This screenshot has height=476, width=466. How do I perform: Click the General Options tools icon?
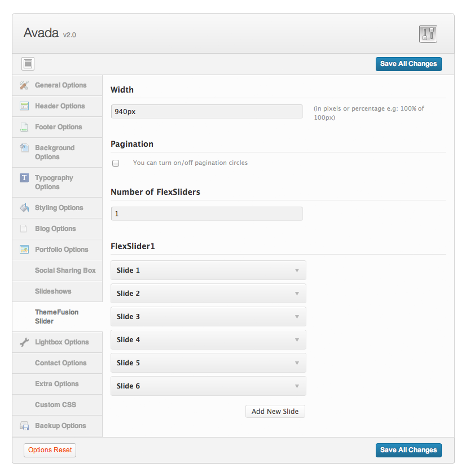pos(24,85)
